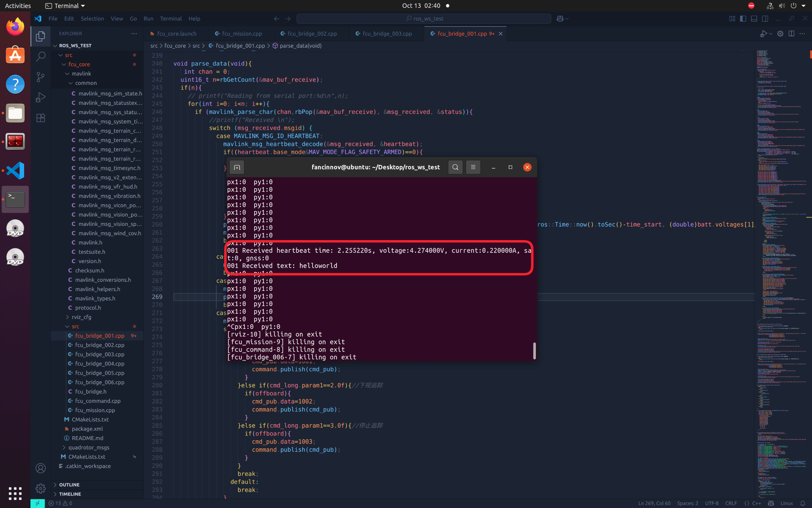Expand the OUTLINE section
812x508 pixels.
(69, 484)
